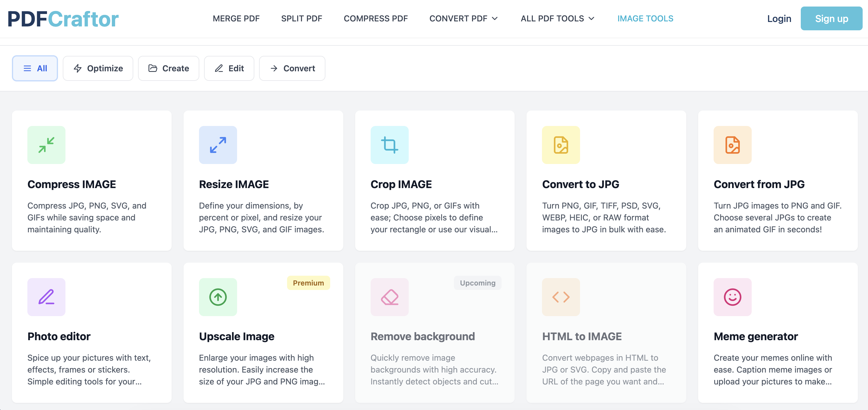Click the Meme generator smiley icon

pyautogui.click(x=732, y=297)
